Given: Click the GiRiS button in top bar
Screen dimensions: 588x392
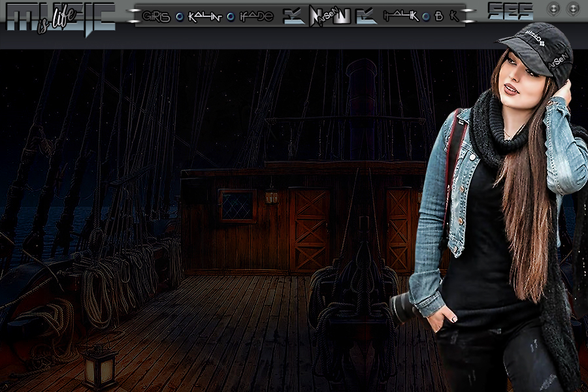Looking at the screenshot, I should click(156, 16).
